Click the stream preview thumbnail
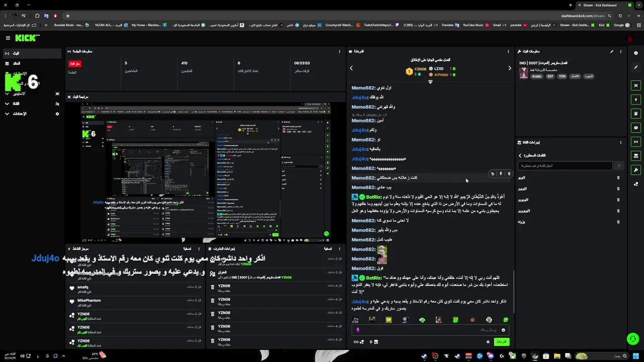 point(206,172)
